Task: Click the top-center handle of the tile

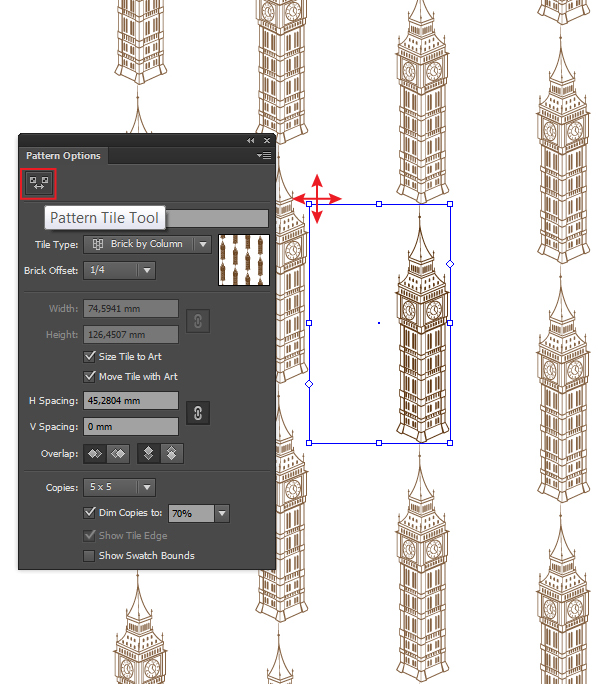Action: [379, 204]
